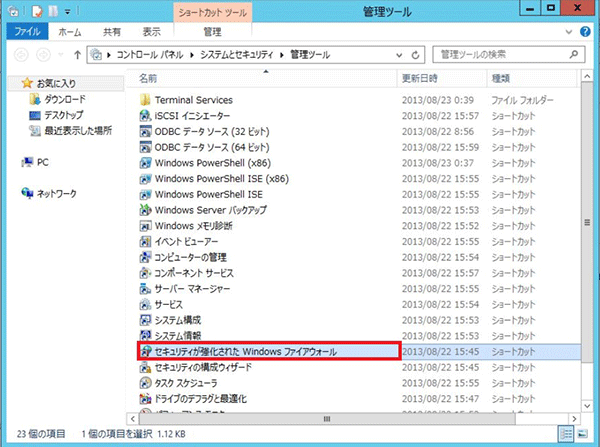Click the イベント ビューアー icon
This screenshot has width=600, height=447.
coord(145,241)
